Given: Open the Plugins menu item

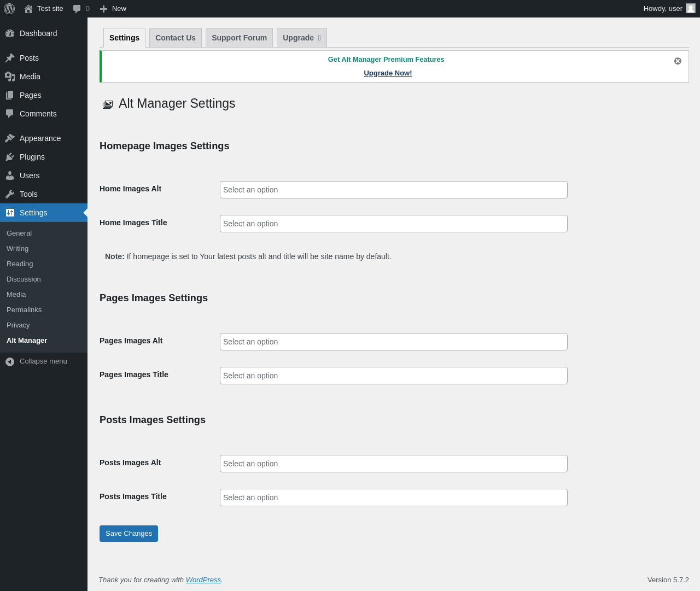Looking at the screenshot, I should [x=44, y=157].
